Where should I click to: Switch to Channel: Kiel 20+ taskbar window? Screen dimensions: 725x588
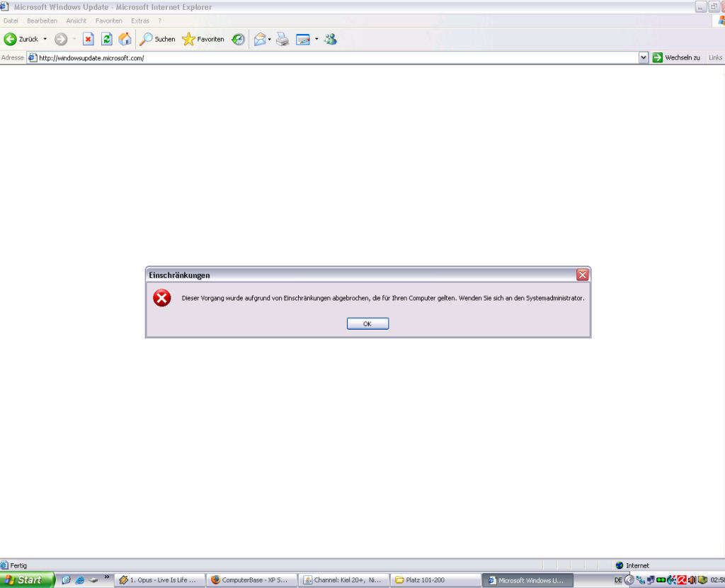point(343,580)
